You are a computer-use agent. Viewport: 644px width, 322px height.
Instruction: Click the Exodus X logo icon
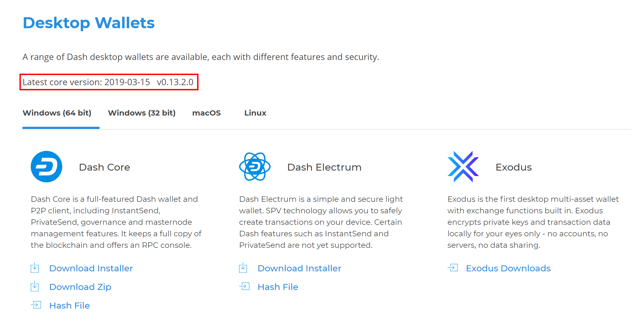coord(463,167)
